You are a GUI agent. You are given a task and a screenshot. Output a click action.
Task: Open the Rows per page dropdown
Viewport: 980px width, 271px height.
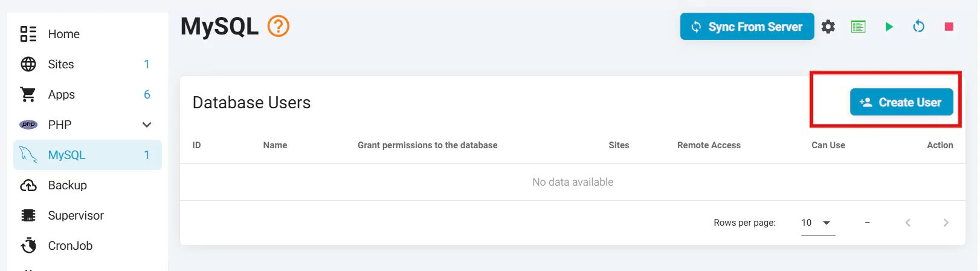(817, 223)
